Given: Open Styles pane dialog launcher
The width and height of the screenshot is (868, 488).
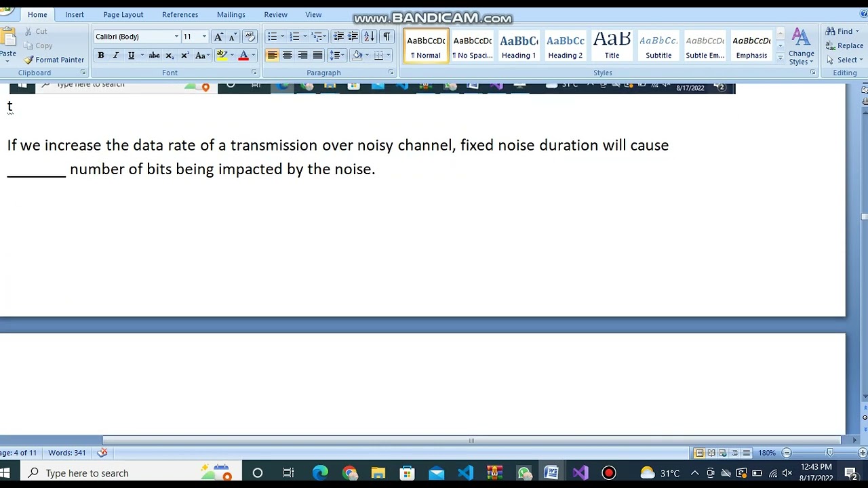Looking at the screenshot, I should tap(812, 73).
